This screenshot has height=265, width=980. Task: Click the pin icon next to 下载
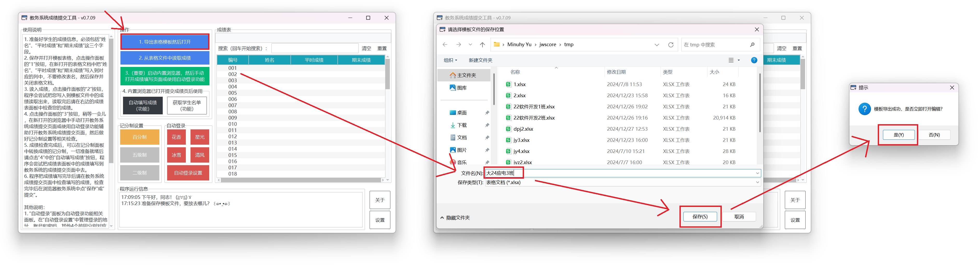point(487,125)
